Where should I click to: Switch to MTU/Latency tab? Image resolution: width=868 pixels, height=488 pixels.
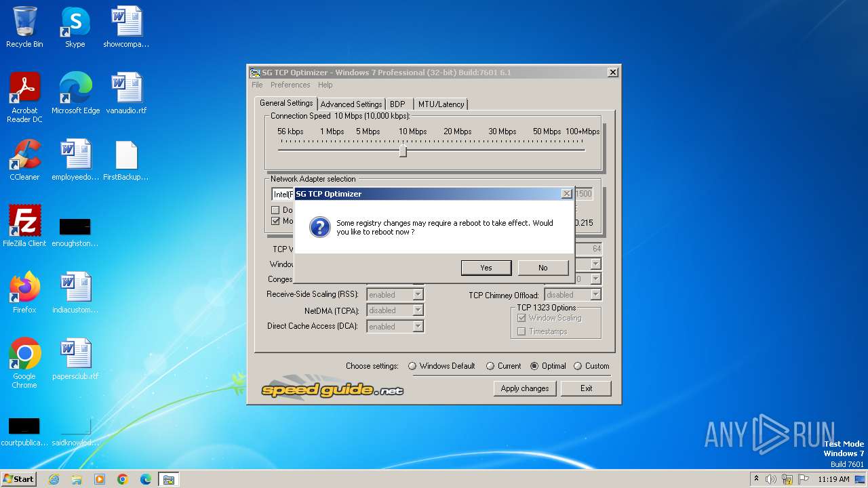[x=441, y=104]
